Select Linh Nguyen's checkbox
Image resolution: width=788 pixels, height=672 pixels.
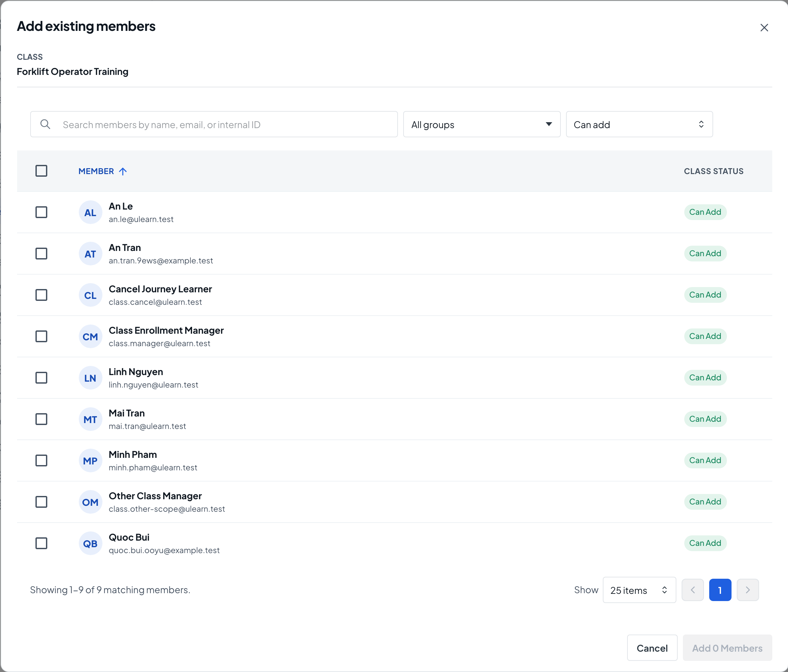pos(41,378)
